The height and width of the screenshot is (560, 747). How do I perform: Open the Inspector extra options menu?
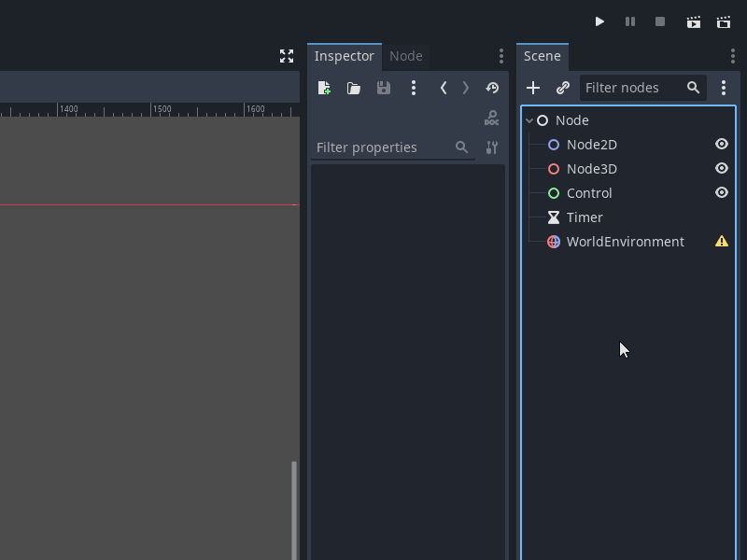(x=414, y=88)
